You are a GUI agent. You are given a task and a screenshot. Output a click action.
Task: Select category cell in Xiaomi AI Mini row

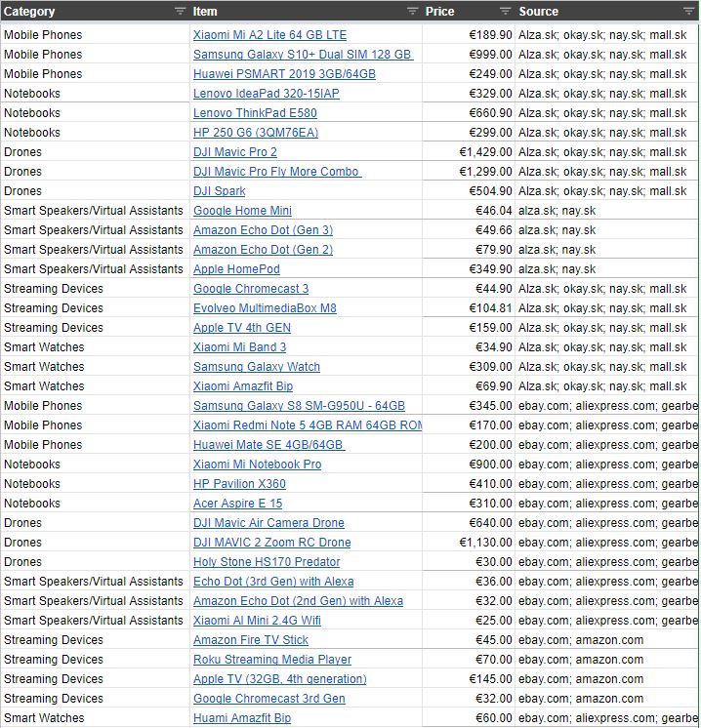(x=95, y=620)
